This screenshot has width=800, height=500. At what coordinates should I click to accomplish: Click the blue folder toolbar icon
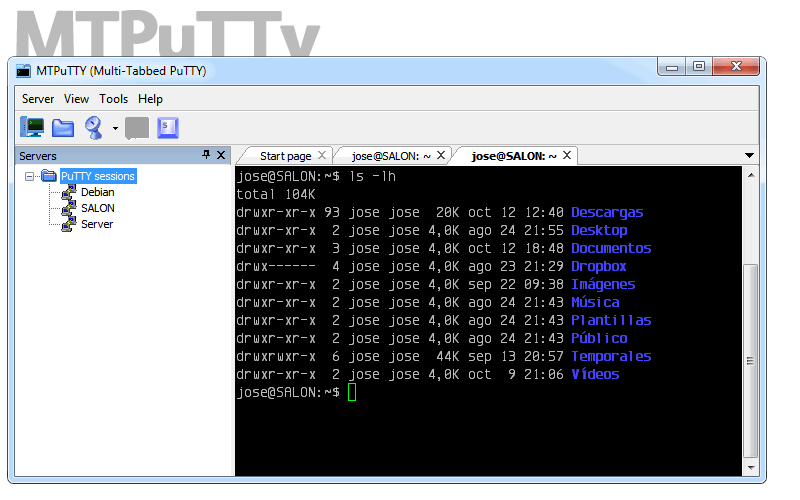coord(63,128)
